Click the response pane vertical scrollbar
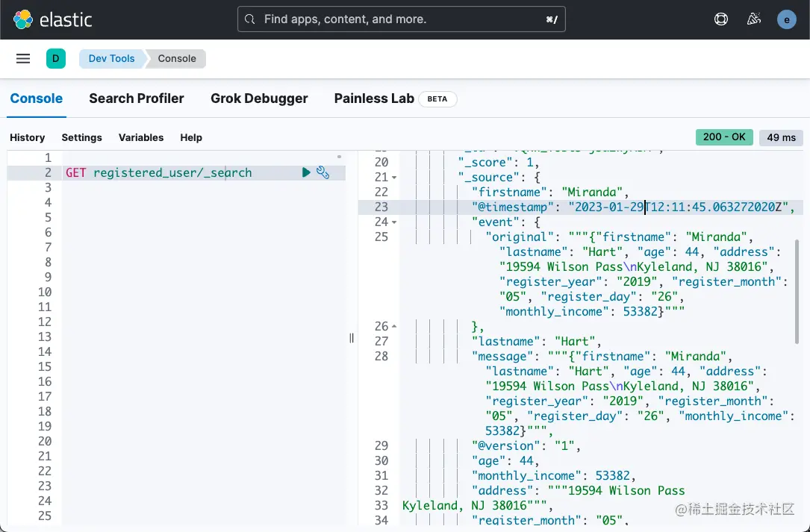This screenshot has height=532, width=810. [x=797, y=292]
